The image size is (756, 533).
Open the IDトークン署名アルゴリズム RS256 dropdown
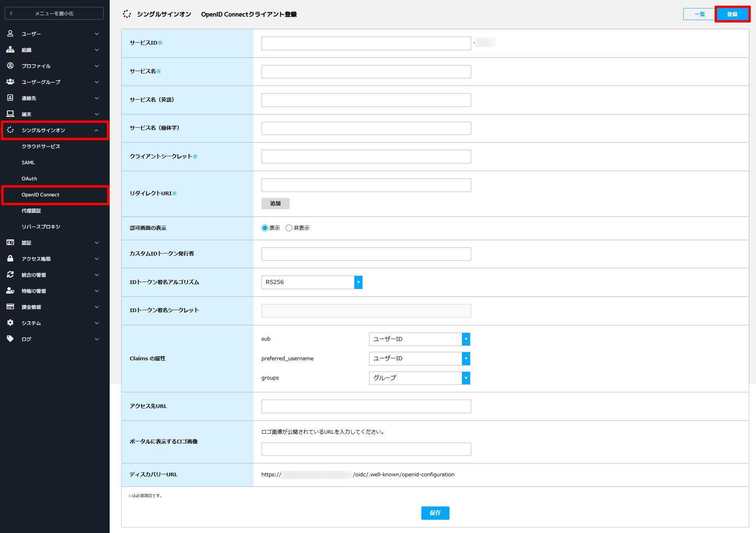point(312,282)
